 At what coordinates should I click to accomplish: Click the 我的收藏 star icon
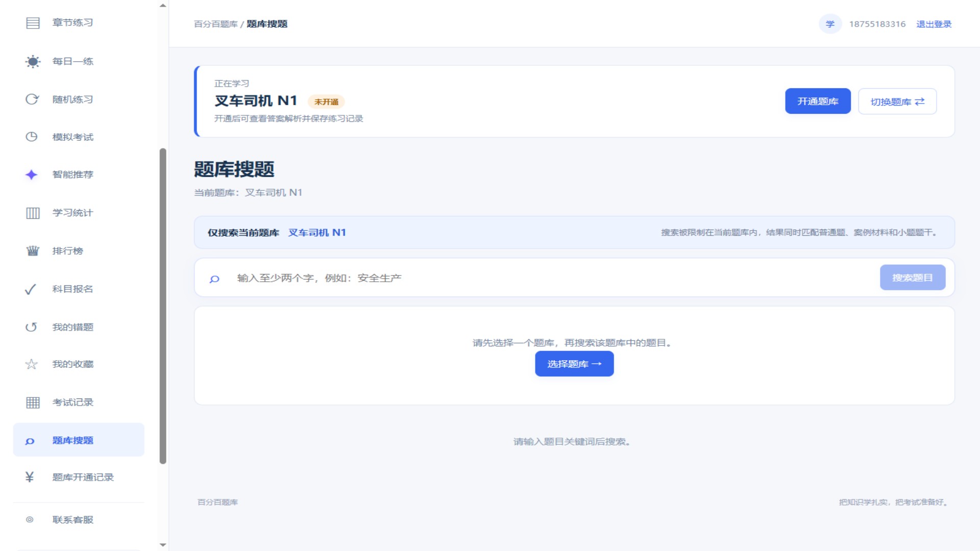31,364
